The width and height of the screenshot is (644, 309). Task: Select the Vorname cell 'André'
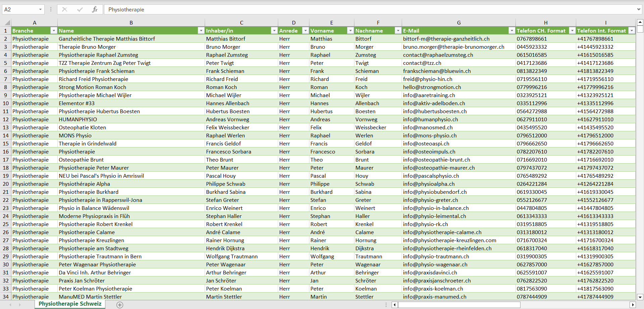point(332,232)
